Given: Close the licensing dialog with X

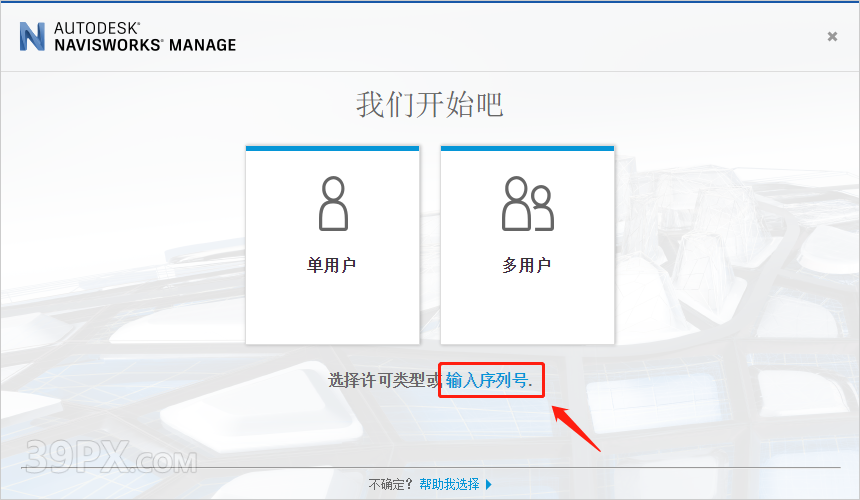Looking at the screenshot, I should tap(832, 37).
